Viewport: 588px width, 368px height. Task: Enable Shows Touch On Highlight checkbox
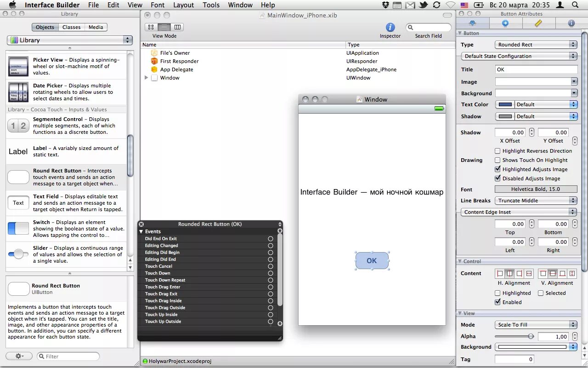pos(498,160)
